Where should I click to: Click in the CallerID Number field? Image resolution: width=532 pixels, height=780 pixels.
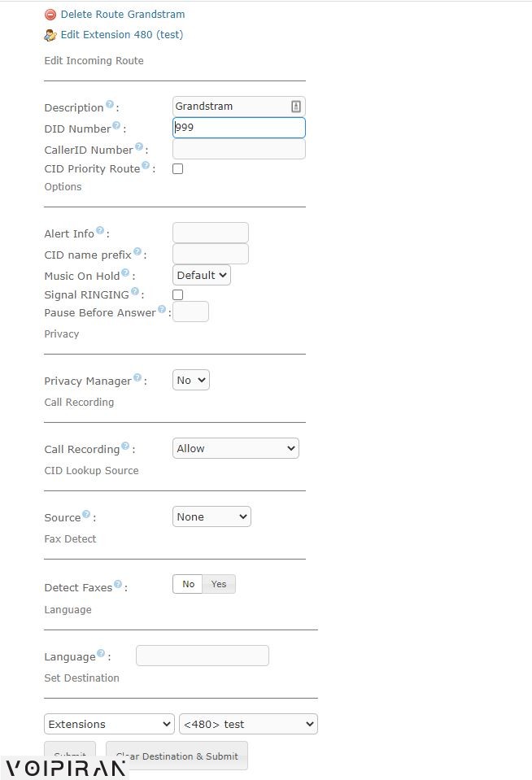[x=239, y=149]
